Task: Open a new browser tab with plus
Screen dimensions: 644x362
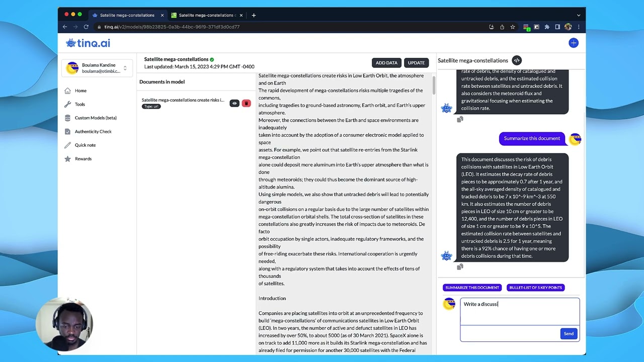Action: click(x=254, y=15)
